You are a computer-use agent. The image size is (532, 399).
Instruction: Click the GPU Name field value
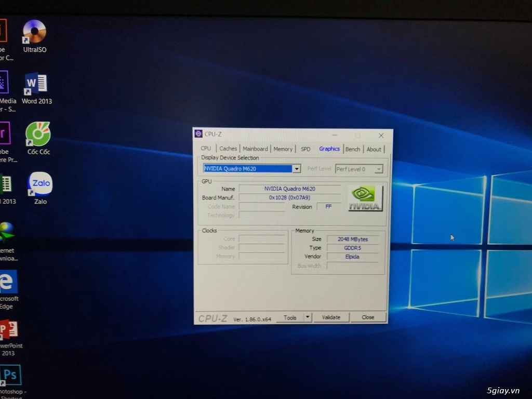pyautogui.click(x=290, y=189)
